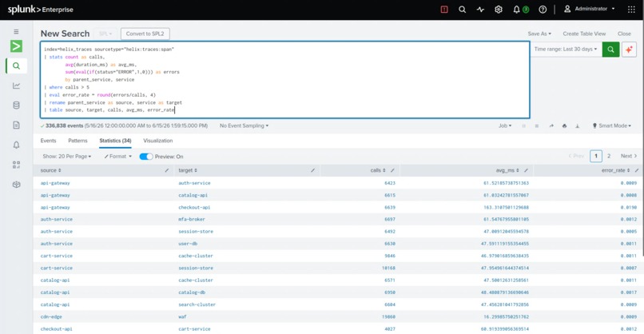Open the bell messages icon in top bar
Screen dimensions: 644x334
click(516, 10)
